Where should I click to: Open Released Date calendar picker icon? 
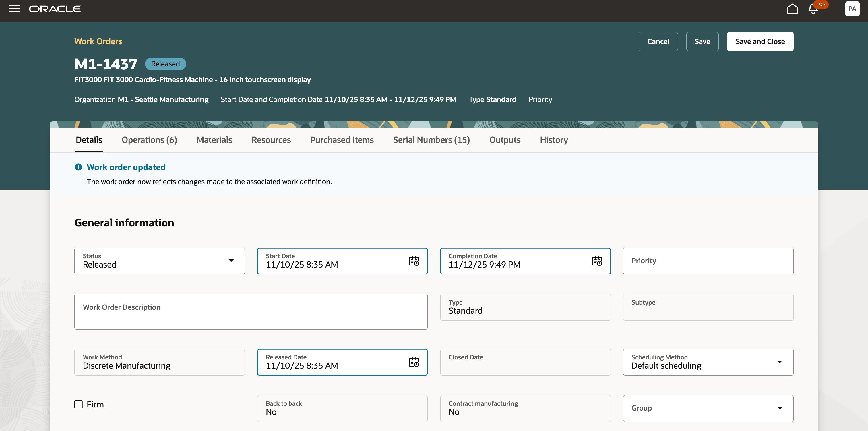click(414, 362)
